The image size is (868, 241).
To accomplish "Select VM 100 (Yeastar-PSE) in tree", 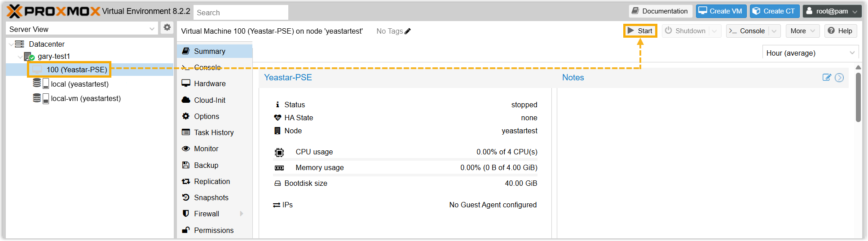I will (x=76, y=70).
